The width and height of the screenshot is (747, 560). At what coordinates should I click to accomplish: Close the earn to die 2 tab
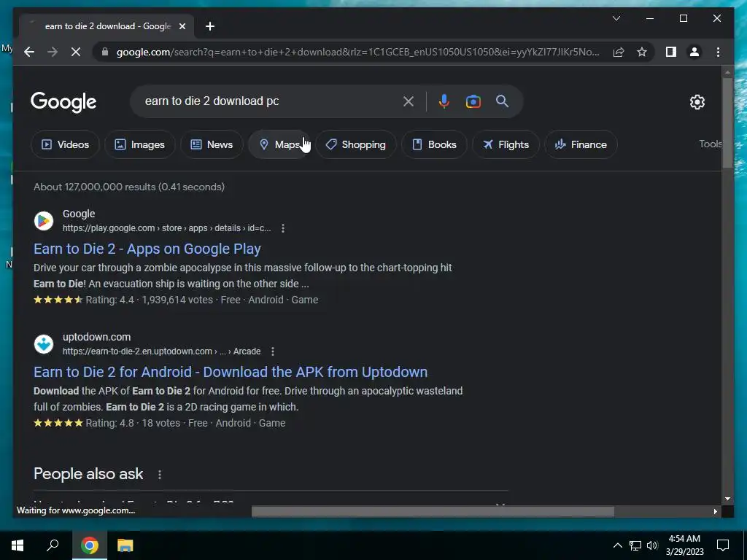[x=182, y=26]
